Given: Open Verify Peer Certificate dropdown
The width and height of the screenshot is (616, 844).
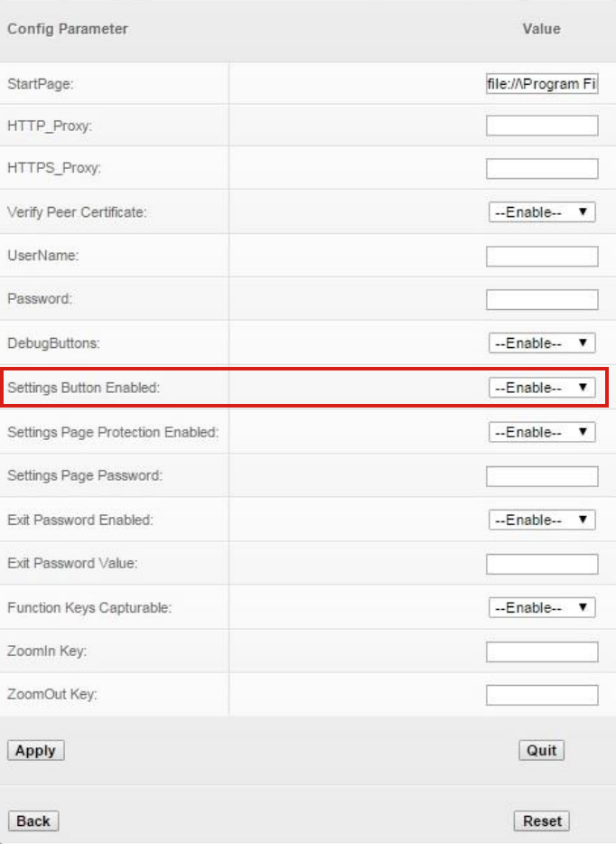Looking at the screenshot, I should [x=542, y=212].
